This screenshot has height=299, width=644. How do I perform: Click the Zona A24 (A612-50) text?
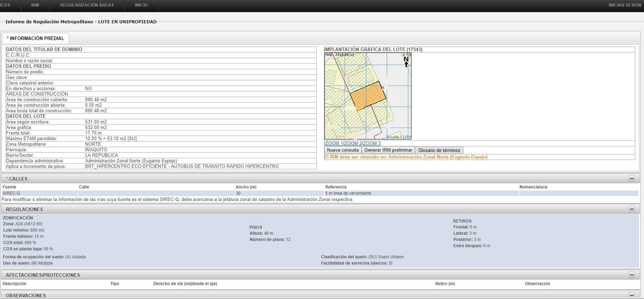(23, 224)
